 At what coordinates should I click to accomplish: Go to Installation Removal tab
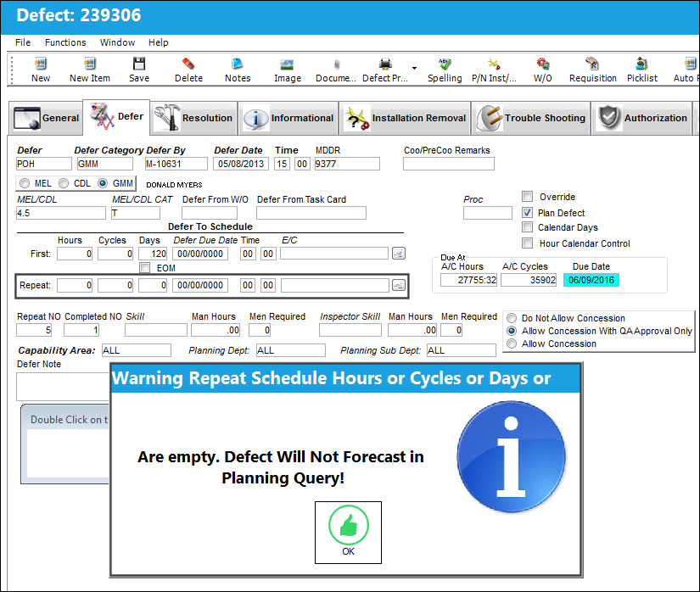click(x=405, y=118)
